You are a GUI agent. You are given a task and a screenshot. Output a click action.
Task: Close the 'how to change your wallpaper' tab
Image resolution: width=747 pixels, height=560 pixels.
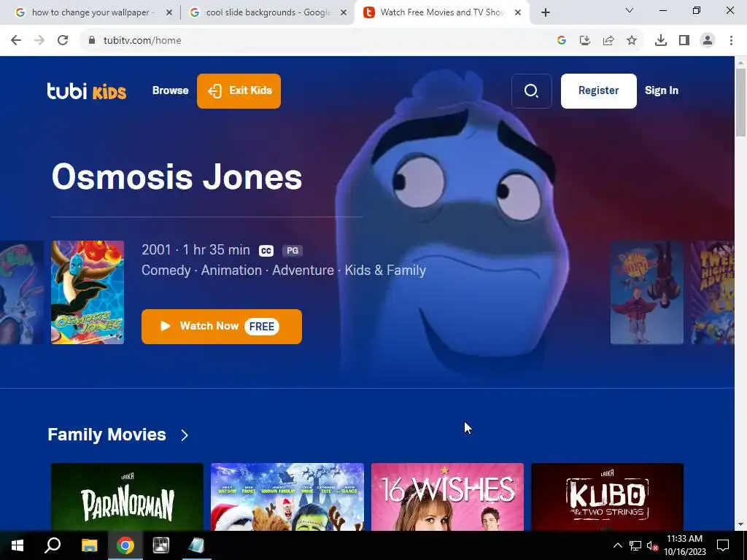169,13
